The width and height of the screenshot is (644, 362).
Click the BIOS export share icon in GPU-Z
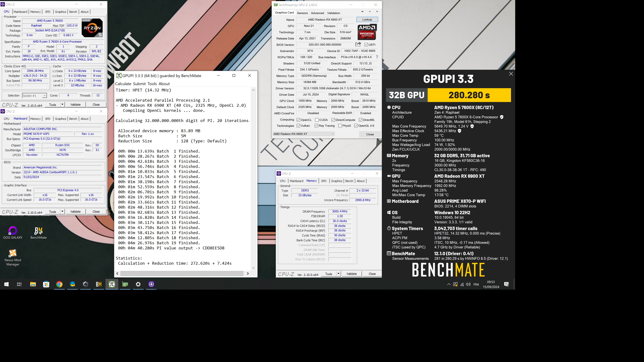[358, 44]
